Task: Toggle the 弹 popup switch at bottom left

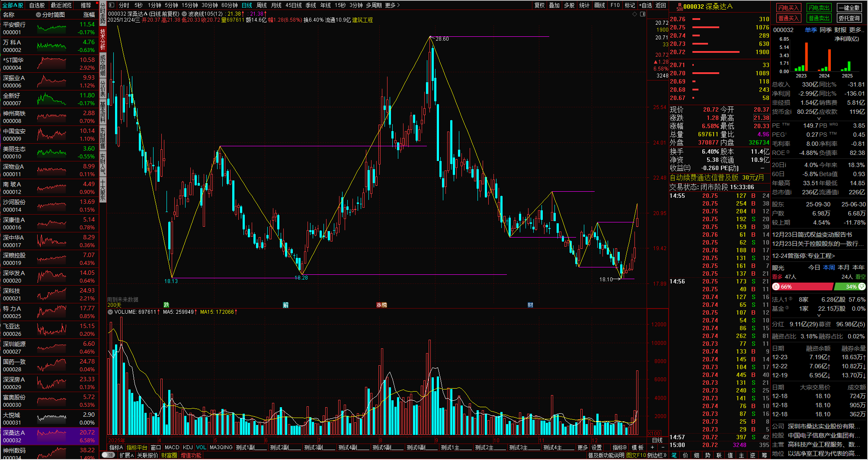Action: tap(109, 455)
